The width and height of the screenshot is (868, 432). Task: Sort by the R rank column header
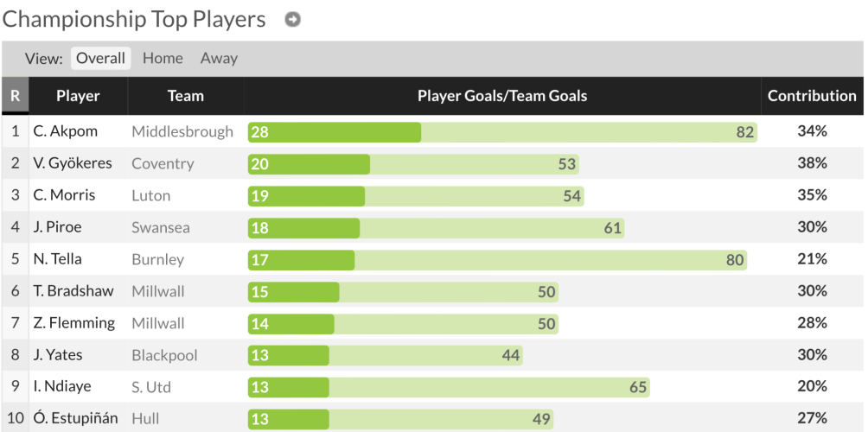point(15,96)
